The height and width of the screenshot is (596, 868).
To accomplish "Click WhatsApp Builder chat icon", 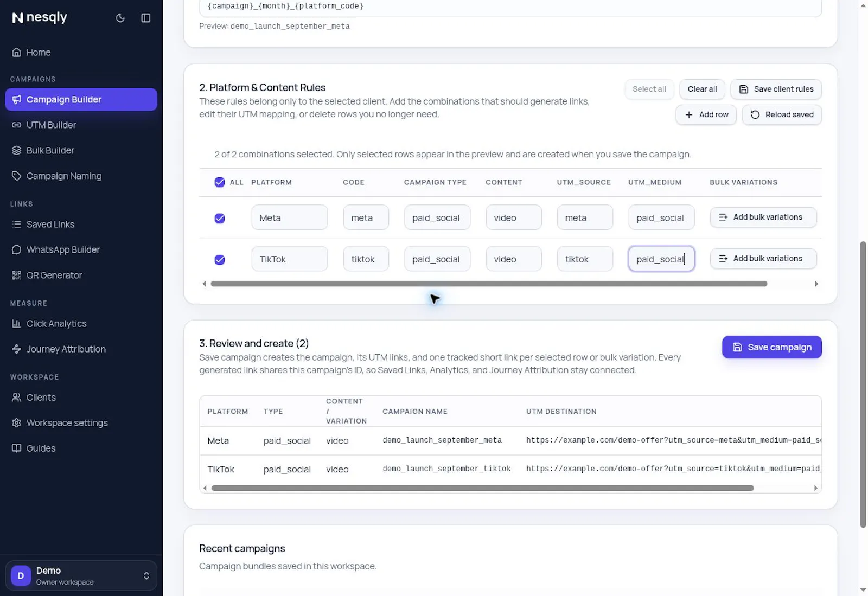I will pyautogui.click(x=17, y=249).
